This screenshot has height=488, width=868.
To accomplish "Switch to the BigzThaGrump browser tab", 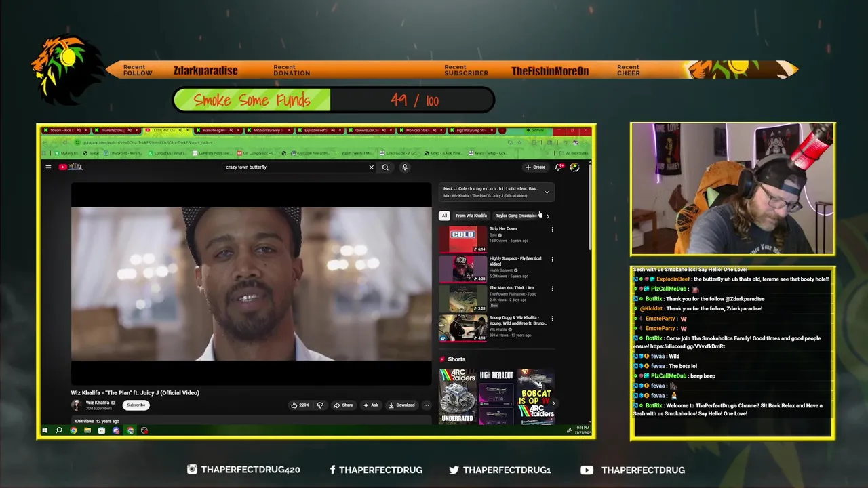I will click(x=473, y=130).
